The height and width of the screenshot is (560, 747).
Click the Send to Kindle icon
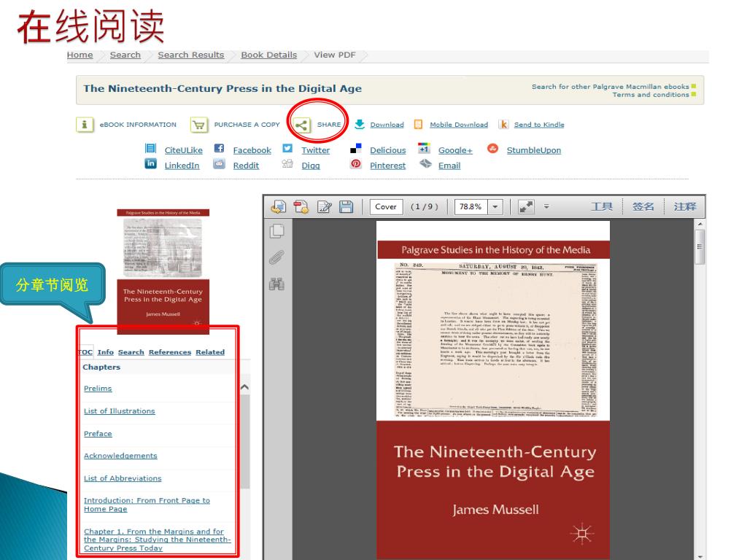(x=503, y=124)
